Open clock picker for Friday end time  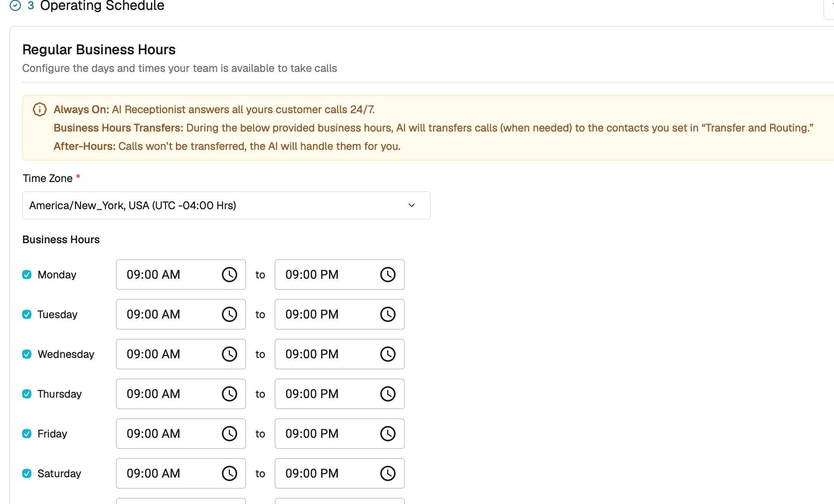click(x=388, y=434)
